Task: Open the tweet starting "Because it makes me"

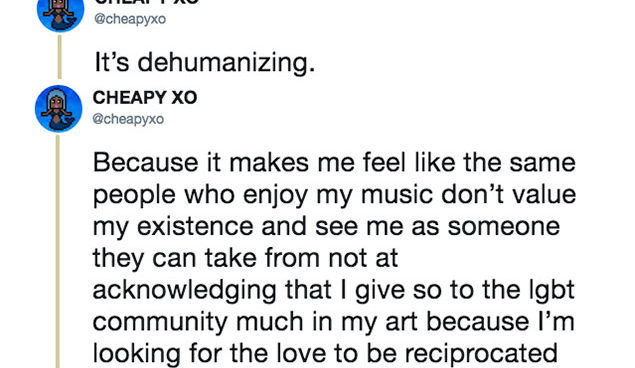Action: pos(334,258)
